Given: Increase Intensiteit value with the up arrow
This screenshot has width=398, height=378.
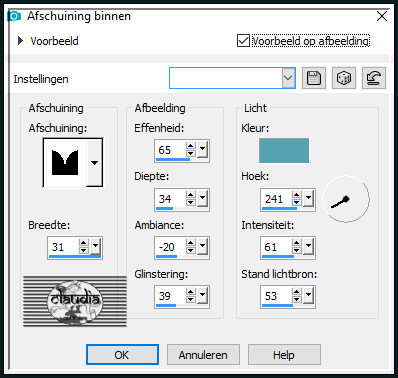Looking at the screenshot, I should point(297,243).
